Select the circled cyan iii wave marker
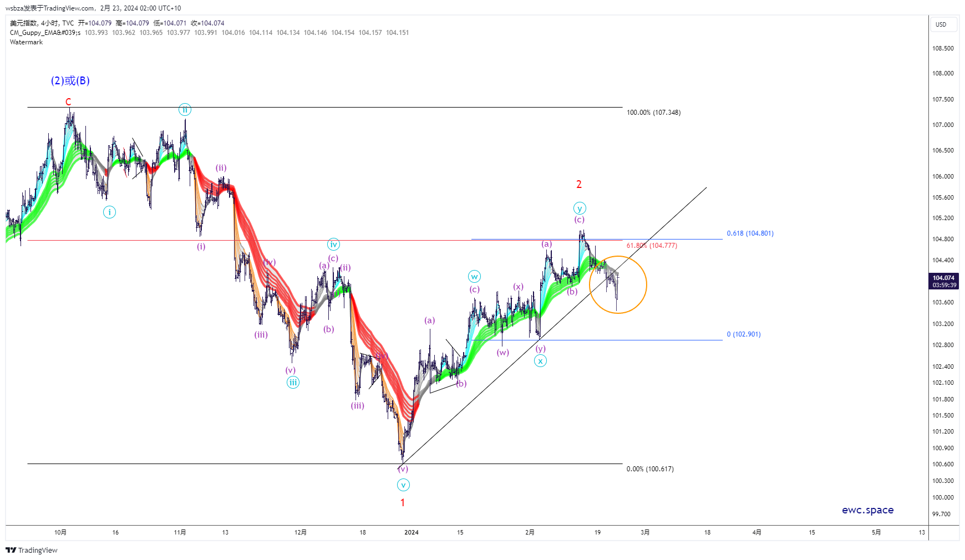965x560 pixels. [293, 382]
